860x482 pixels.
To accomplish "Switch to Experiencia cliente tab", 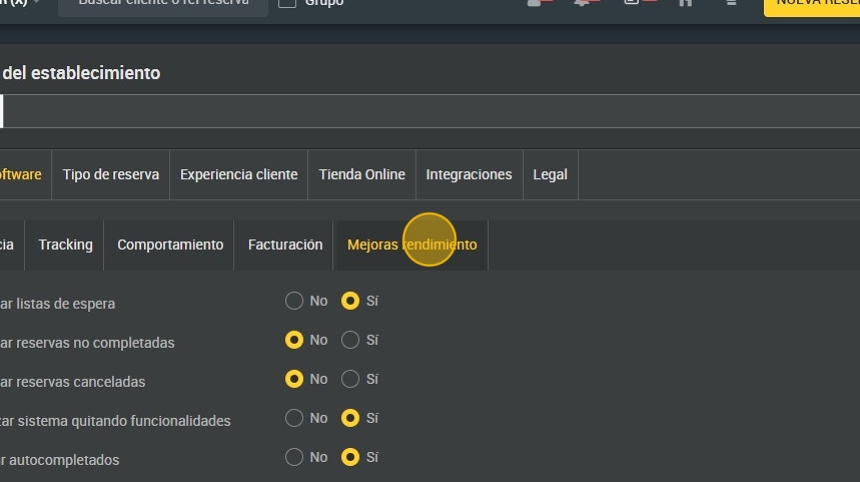I will [239, 174].
